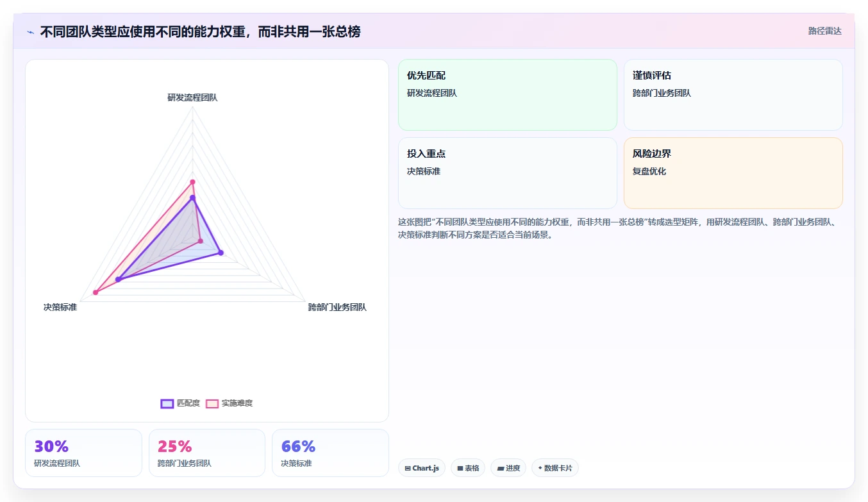The width and height of the screenshot is (868, 502).
Task: Click the 研发流程团队 radar axis label
Action: [192, 97]
